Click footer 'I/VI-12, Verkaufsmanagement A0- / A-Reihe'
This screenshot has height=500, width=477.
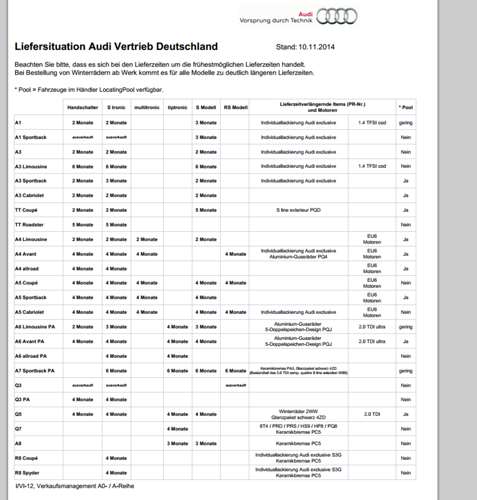click(x=75, y=486)
